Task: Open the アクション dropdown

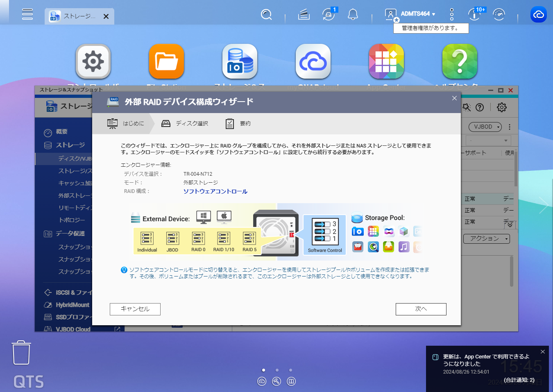Action: point(487,239)
